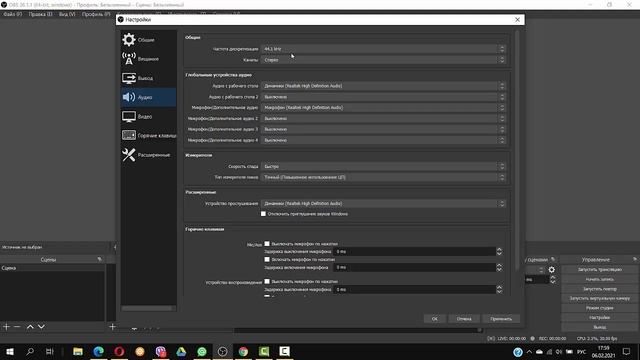Screen dimensions: 640x360
Task: Open WhatsApp taskbar icon
Action: click(x=202, y=351)
